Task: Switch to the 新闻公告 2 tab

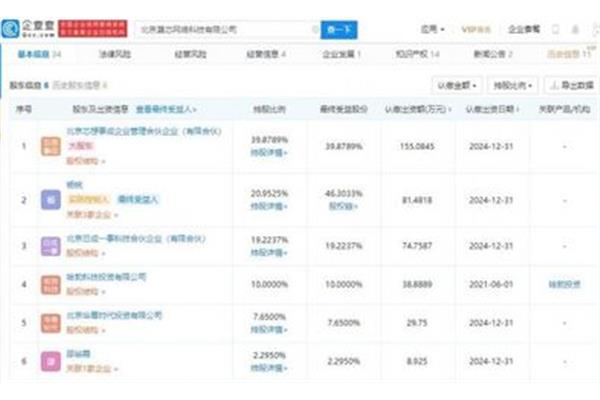Action: [x=493, y=54]
